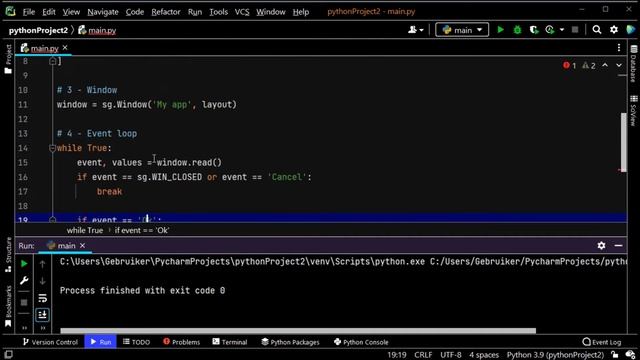Close the main tab in Run panel
Viewport: 640px width, 360px height.
[x=82, y=245]
